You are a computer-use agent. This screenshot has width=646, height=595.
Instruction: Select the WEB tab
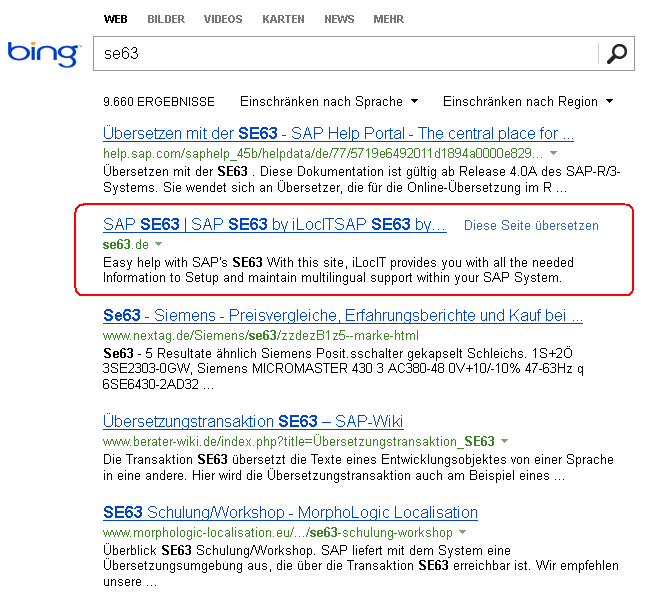click(116, 19)
